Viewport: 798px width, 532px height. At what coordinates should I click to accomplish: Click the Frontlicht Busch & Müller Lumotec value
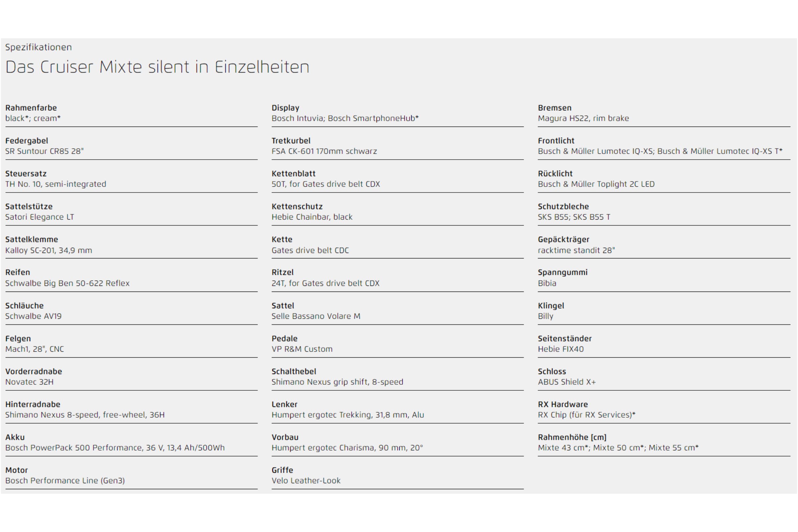click(660, 151)
